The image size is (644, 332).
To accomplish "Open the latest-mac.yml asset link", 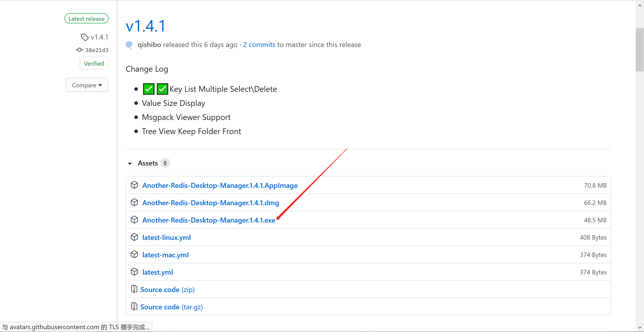I will (166, 255).
